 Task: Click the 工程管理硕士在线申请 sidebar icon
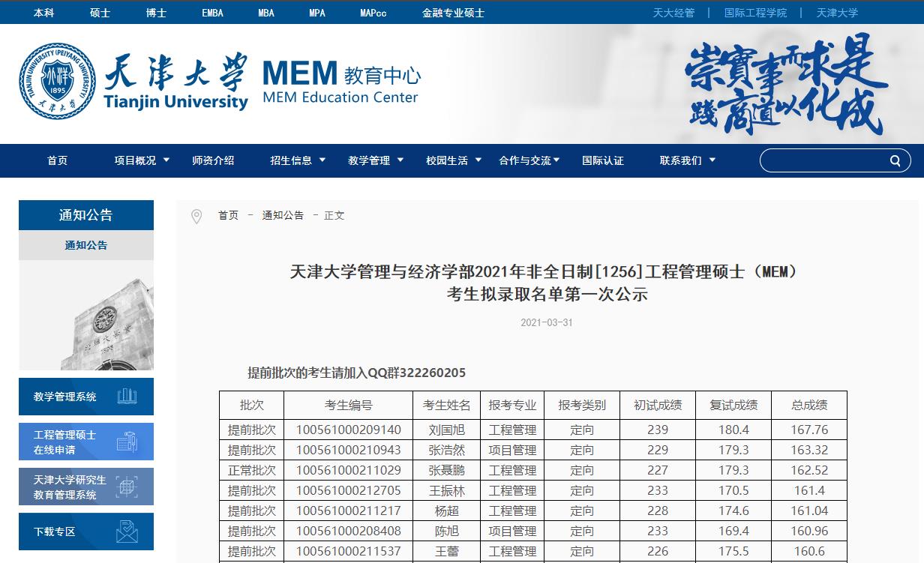click(127, 441)
